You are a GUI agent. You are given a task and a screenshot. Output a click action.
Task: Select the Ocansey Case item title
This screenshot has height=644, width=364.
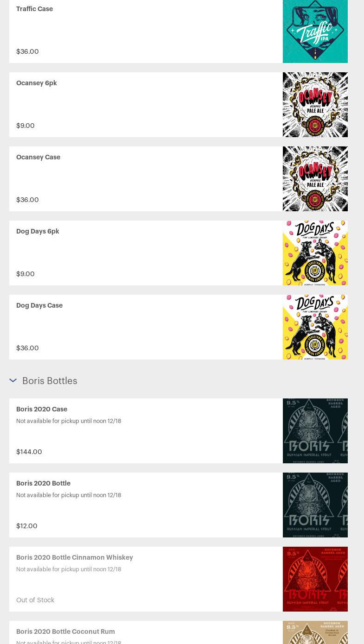point(38,157)
